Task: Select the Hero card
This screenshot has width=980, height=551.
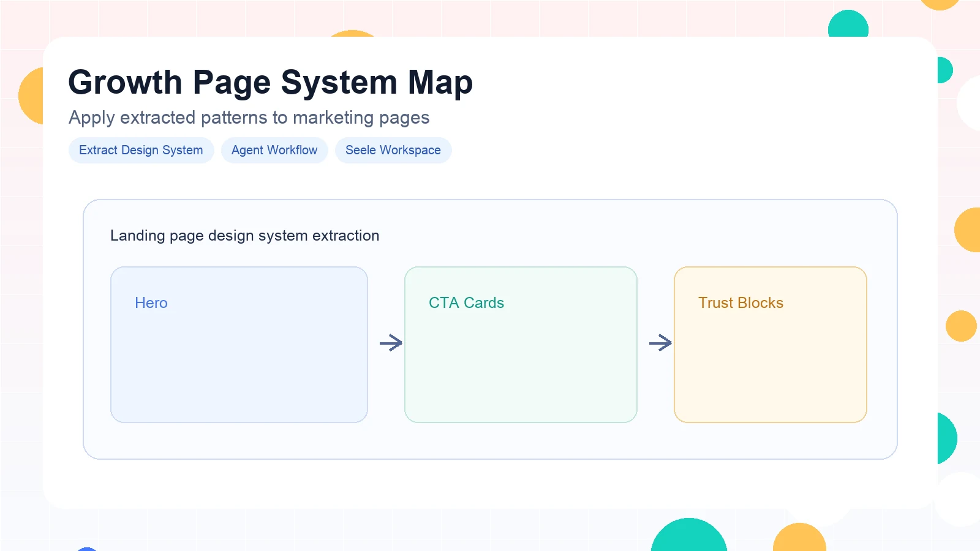Action: point(239,345)
